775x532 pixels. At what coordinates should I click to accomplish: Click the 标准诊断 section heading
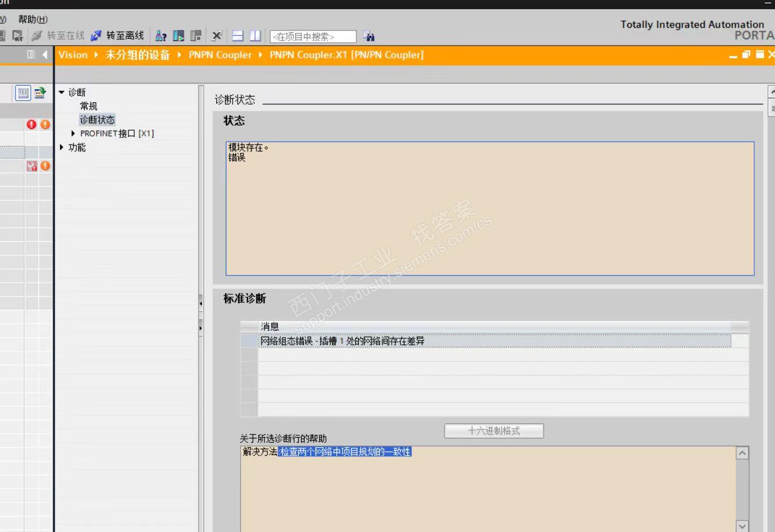coord(245,298)
